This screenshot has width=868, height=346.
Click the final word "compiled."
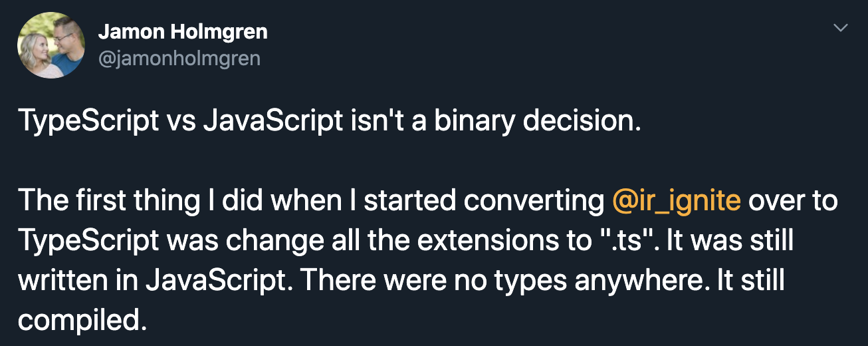tap(81, 321)
